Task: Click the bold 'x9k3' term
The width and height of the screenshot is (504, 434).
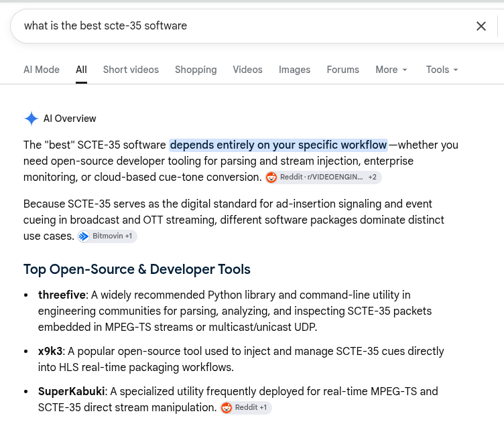Action: pos(50,351)
